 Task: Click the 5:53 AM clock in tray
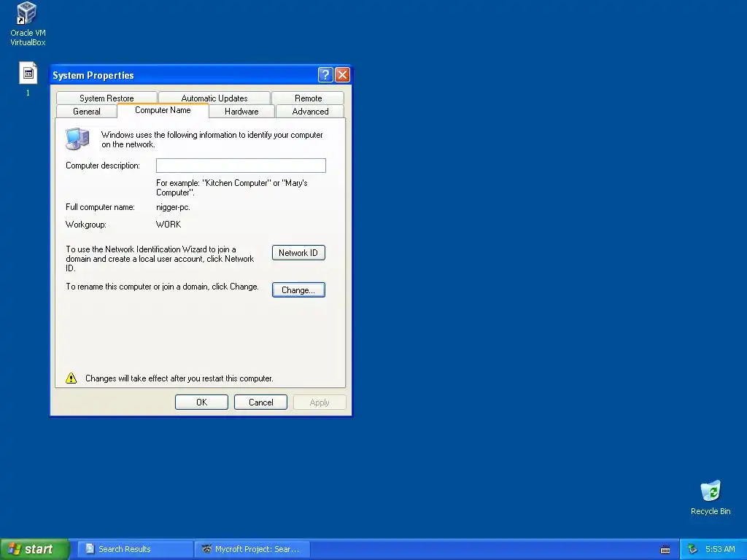click(x=720, y=549)
